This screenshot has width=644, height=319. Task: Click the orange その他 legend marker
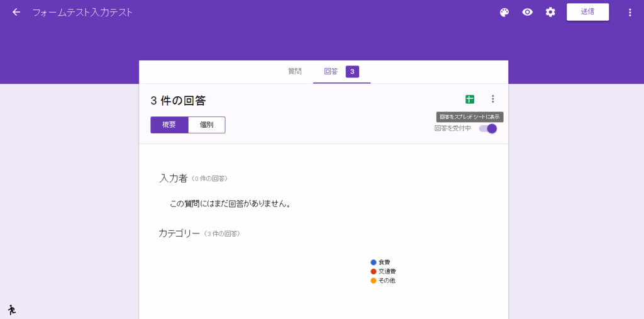coord(374,281)
